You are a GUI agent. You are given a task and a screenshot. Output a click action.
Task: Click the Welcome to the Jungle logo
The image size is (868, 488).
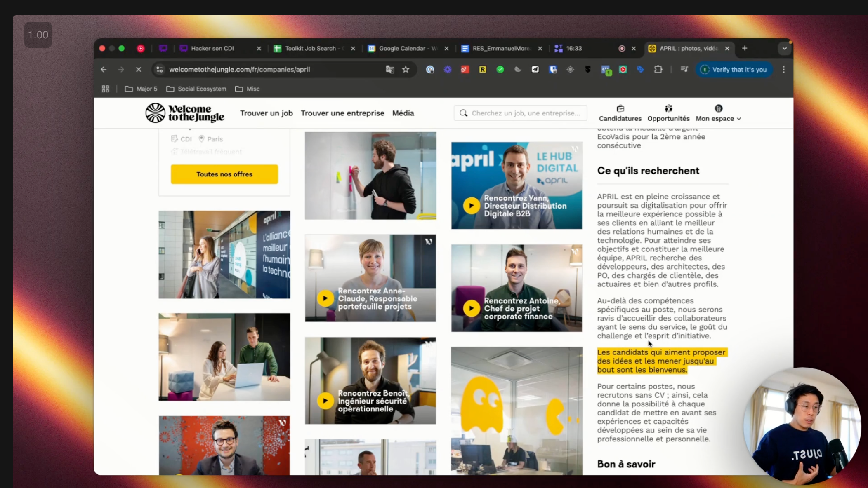coord(184,113)
